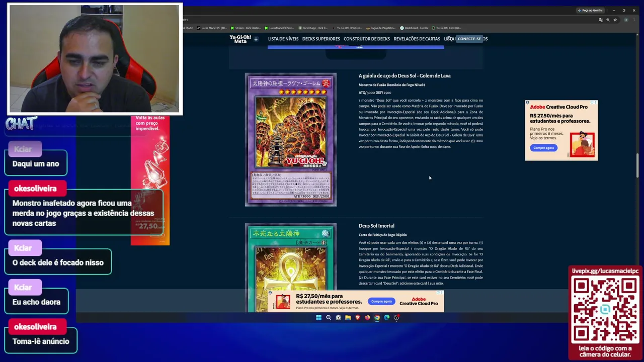Click the Deus Sol Imortal card image
This screenshot has height=362, width=644.
(291, 267)
